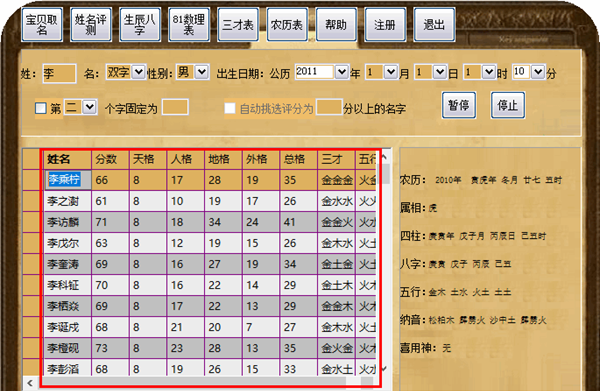The width and height of the screenshot is (600, 391).
Task: Toggle the 自动挑选评分为 checkbox
Action: [230, 108]
